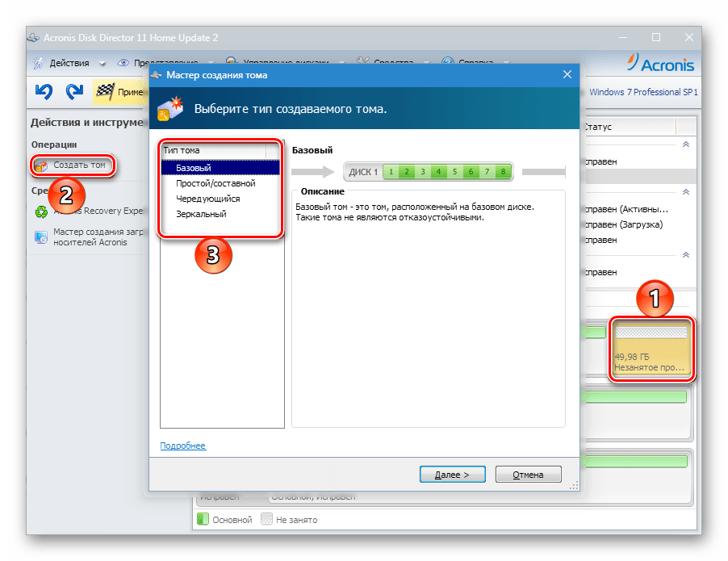
Task: Click the Исправен (Активный) status row
Action: (625, 209)
